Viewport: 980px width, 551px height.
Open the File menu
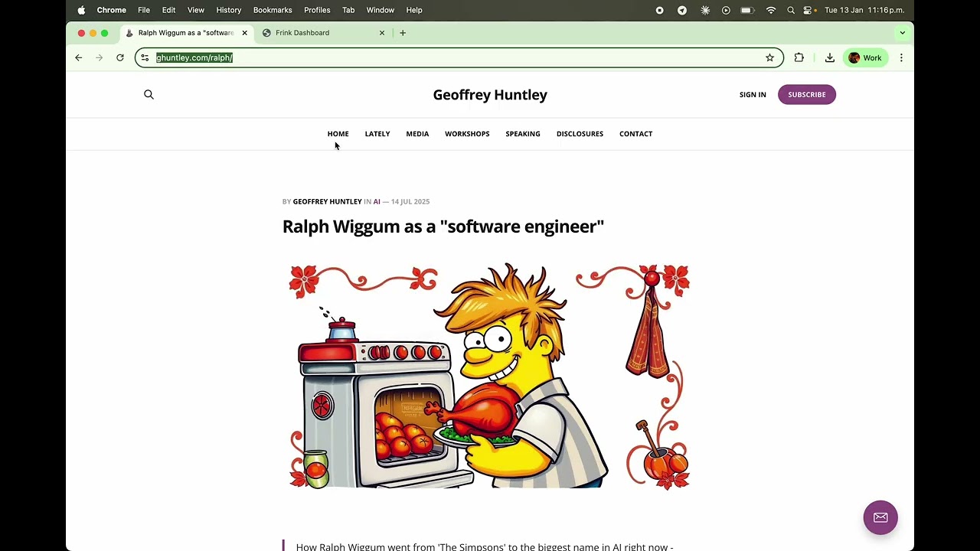pyautogui.click(x=144, y=10)
